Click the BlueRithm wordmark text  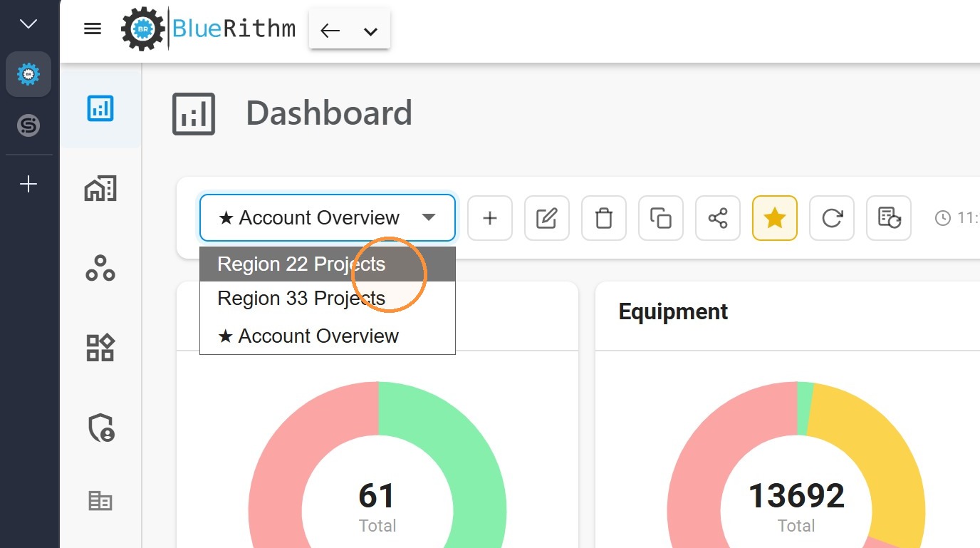pyautogui.click(x=234, y=29)
